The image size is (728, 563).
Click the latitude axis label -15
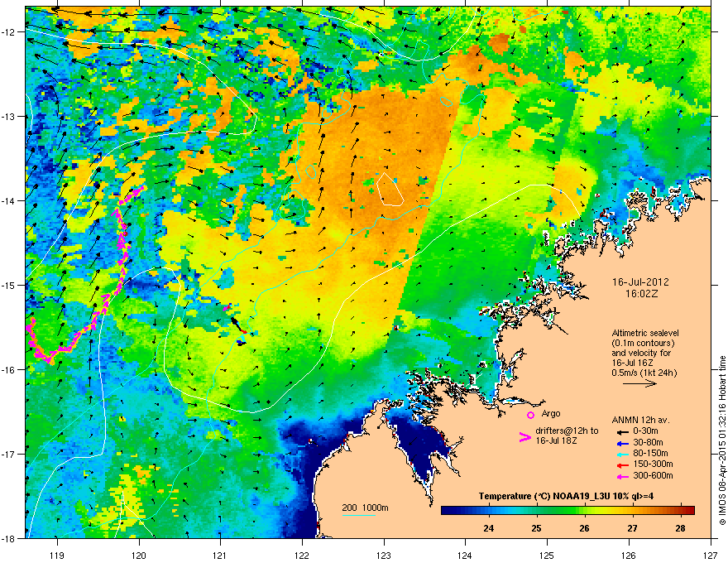[8, 285]
